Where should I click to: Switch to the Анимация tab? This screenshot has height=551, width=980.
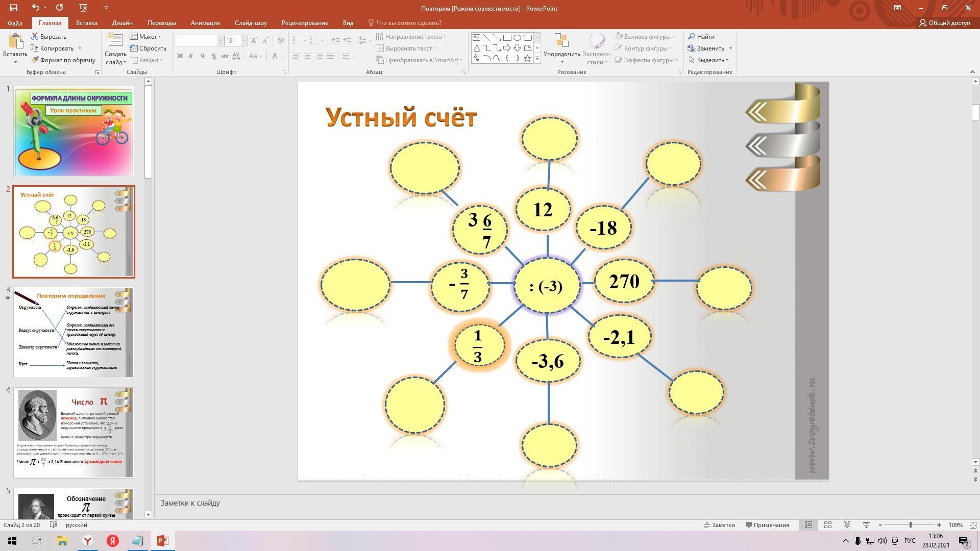point(205,23)
